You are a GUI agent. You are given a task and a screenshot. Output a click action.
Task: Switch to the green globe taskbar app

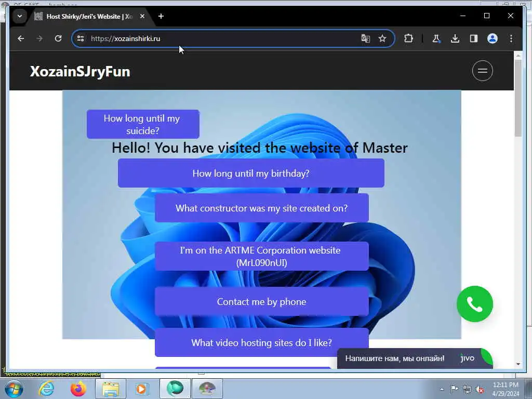(175, 389)
